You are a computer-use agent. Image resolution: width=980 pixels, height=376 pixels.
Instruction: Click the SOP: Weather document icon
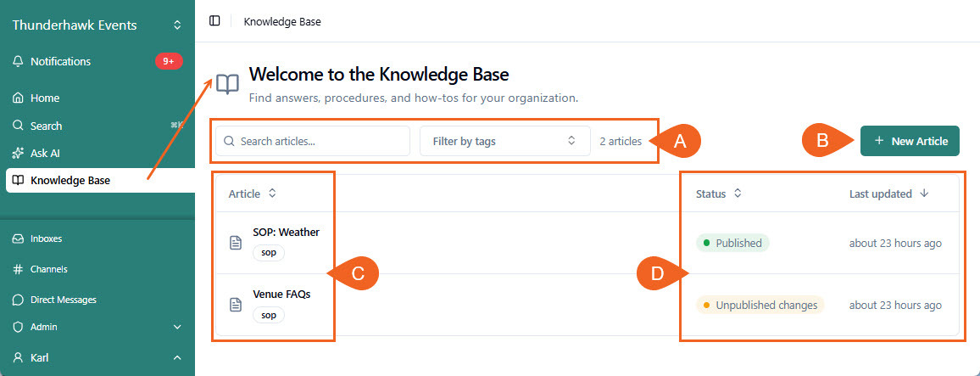pyautogui.click(x=236, y=243)
